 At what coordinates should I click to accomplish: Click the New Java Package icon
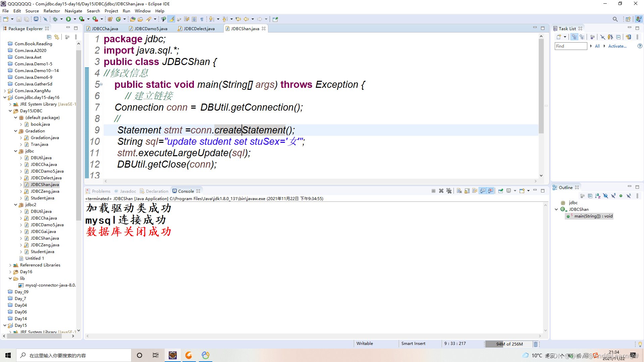coord(110,19)
